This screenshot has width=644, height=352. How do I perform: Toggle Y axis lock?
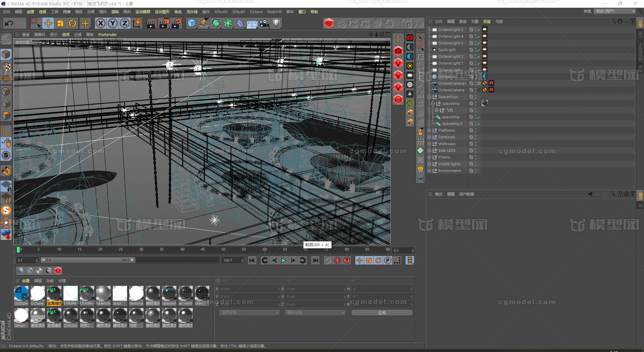pos(113,23)
